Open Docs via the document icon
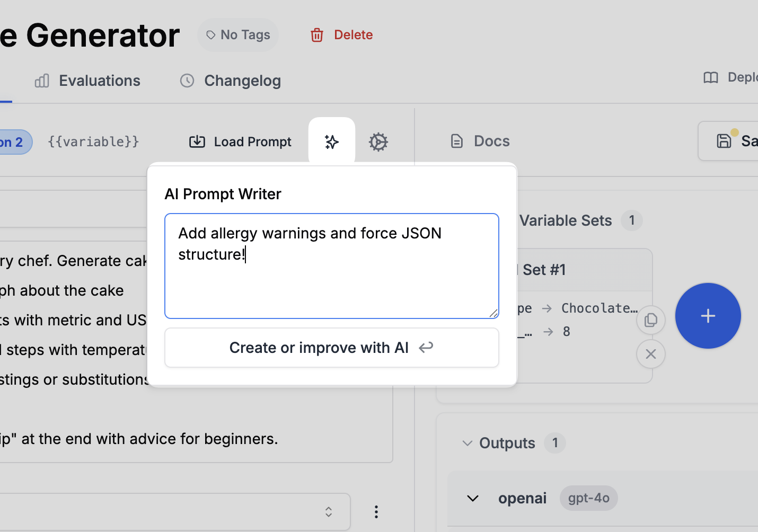The image size is (758, 532). pyautogui.click(x=456, y=141)
